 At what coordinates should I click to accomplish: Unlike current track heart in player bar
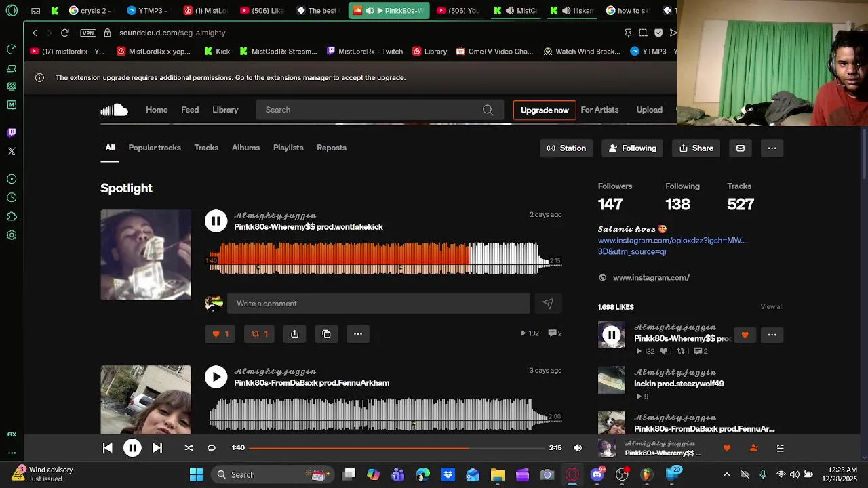pos(727,448)
